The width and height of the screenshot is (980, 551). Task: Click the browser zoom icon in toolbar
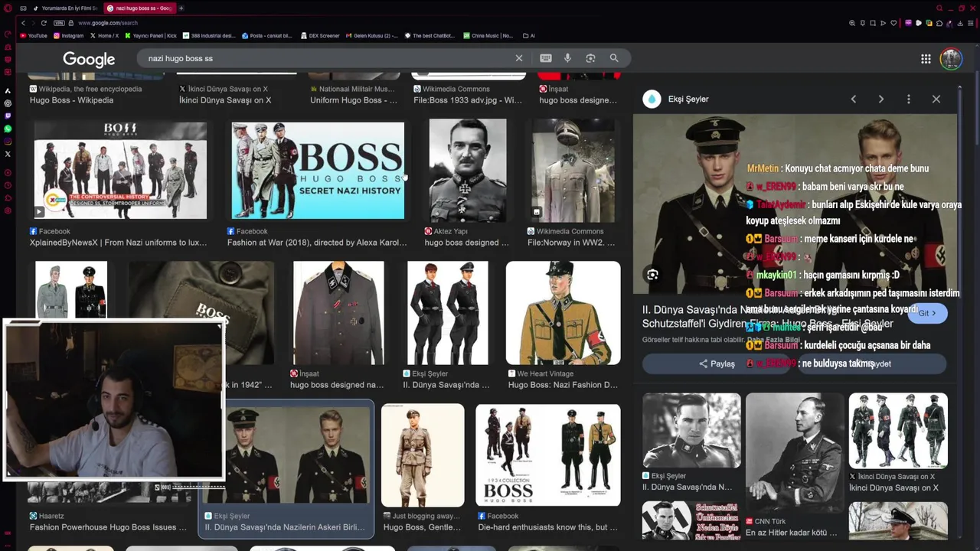tap(852, 23)
